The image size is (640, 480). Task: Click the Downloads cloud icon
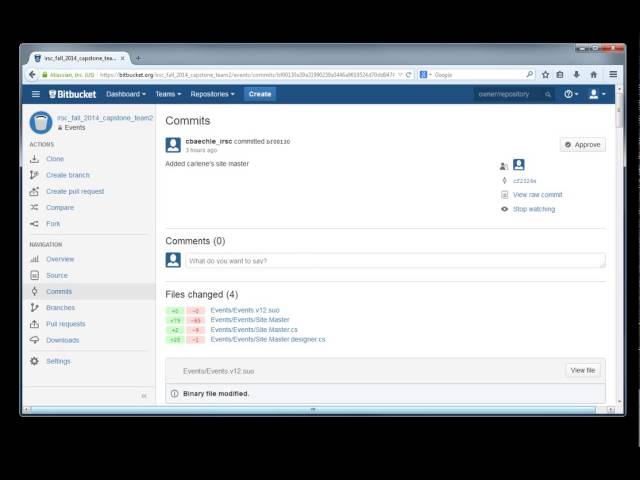tap(34, 340)
